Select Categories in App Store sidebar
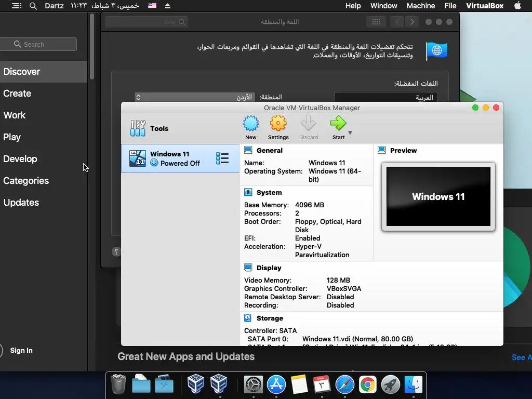Image resolution: width=532 pixels, height=399 pixels. pyautogui.click(x=44, y=180)
